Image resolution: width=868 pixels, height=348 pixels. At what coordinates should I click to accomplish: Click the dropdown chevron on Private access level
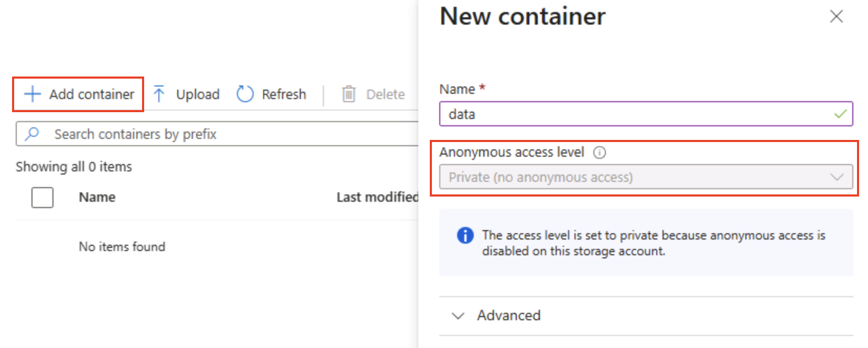click(837, 177)
